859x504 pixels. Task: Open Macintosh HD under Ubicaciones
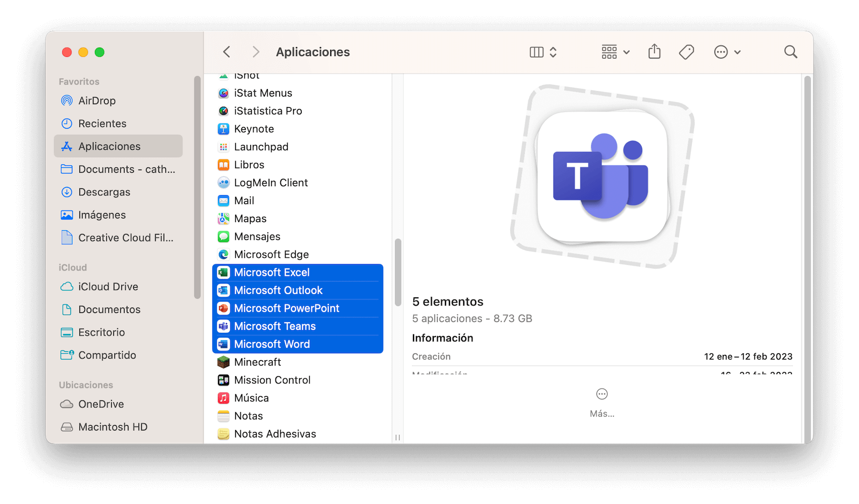[118, 427]
